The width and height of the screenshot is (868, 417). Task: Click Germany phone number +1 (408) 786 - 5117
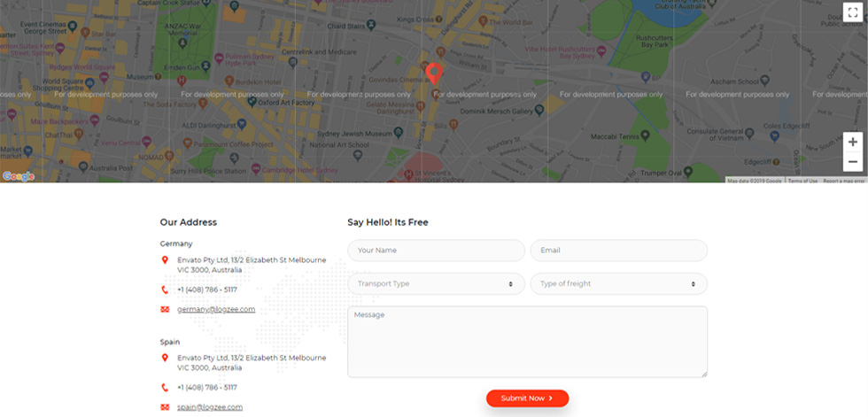(207, 290)
